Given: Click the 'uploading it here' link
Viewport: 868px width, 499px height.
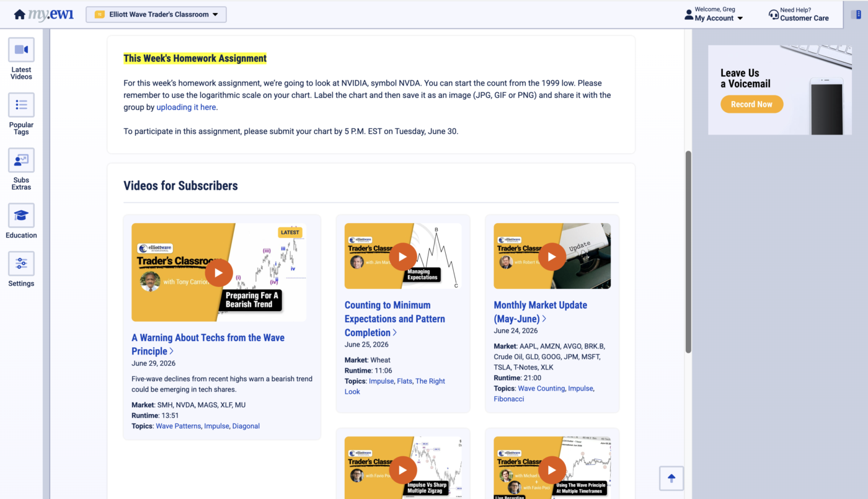Looking at the screenshot, I should [186, 107].
